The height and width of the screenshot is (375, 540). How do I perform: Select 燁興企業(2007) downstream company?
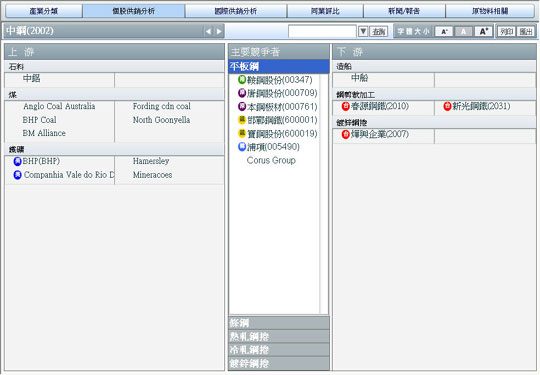pos(380,134)
